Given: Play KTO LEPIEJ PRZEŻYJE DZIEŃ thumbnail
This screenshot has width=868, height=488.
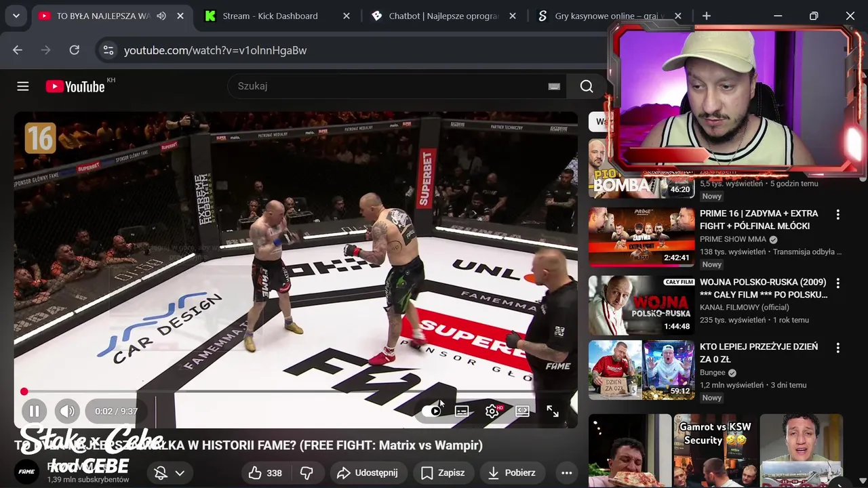Looking at the screenshot, I should (642, 370).
